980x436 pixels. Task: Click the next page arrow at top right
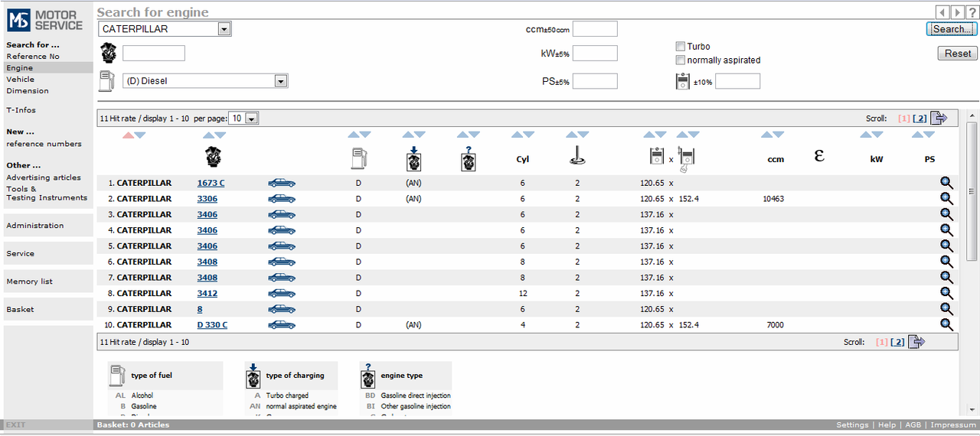(957, 12)
